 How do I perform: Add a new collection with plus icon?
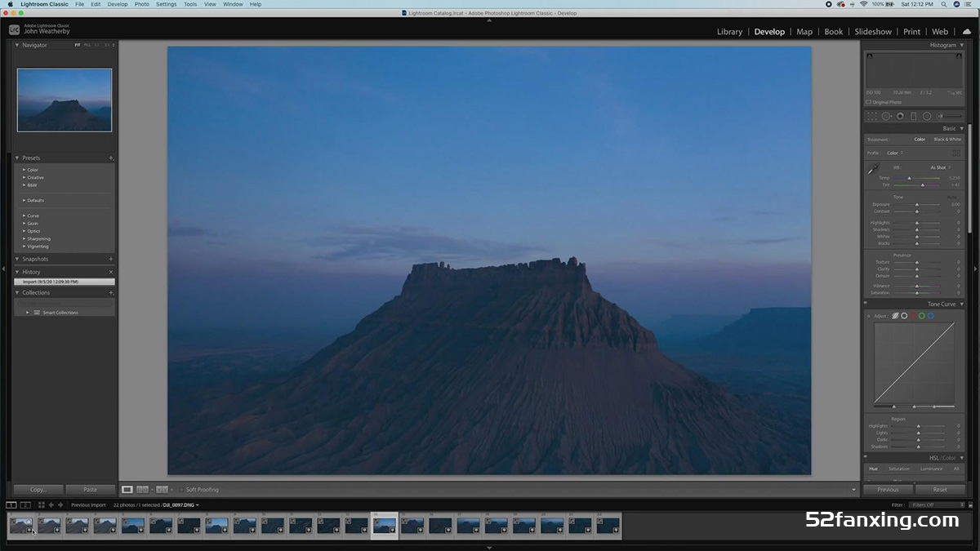pyautogui.click(x=111, y=293)
